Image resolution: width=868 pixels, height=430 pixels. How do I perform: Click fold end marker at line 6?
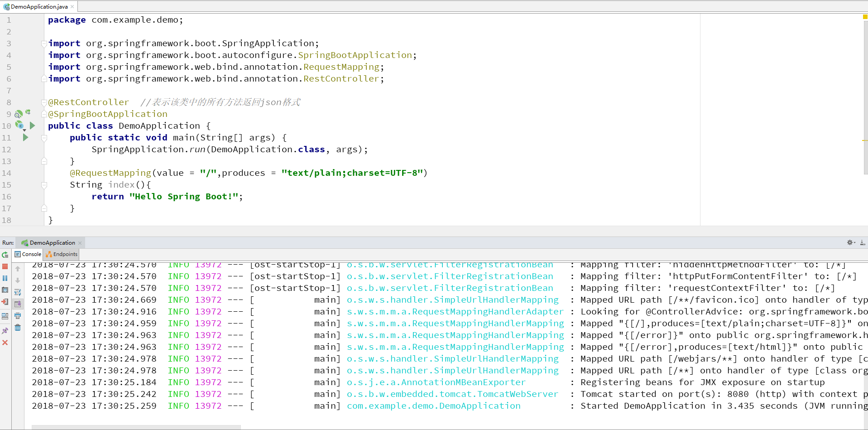pyautogui.click(x=44, y=79)
